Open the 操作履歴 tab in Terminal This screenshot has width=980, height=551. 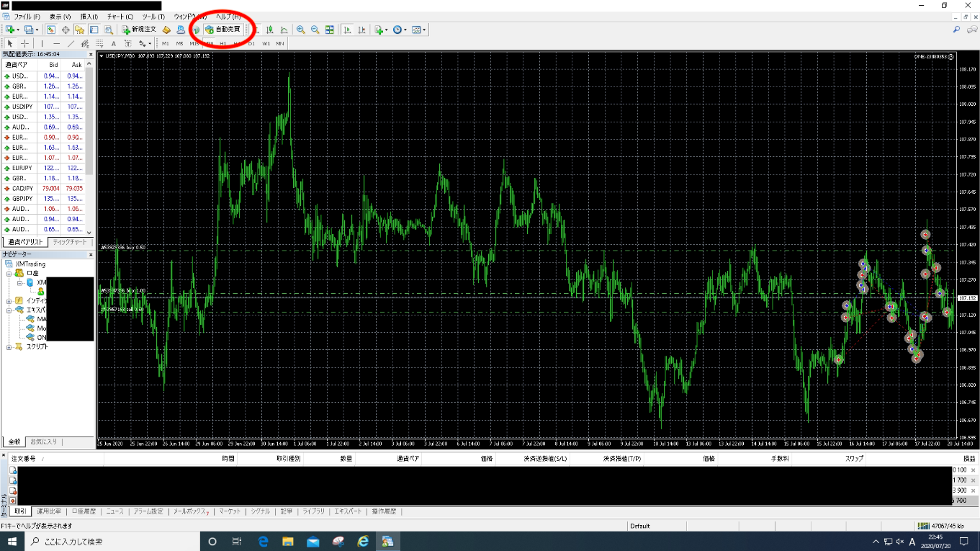pos(384,511)
